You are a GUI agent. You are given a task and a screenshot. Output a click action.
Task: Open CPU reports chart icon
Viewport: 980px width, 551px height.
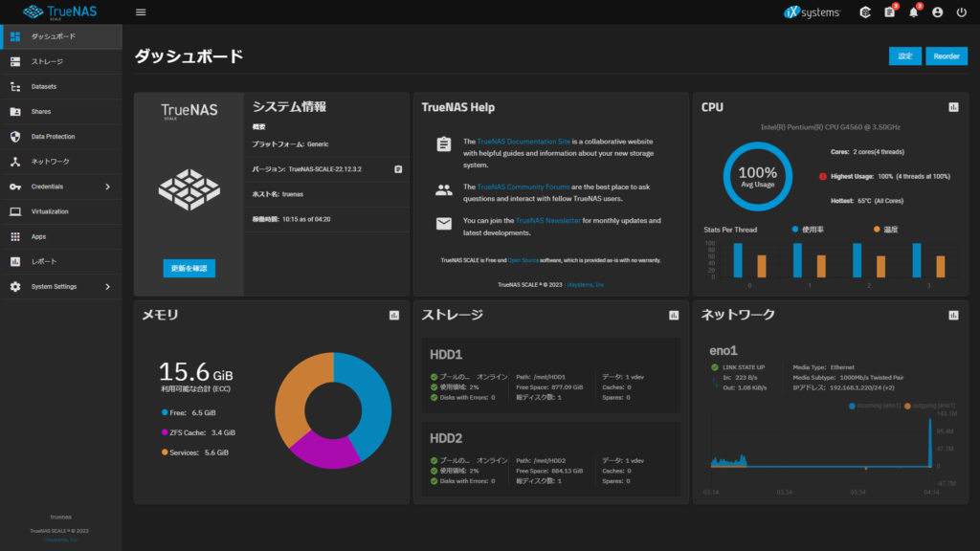pyautogui.click(x=953, y=107)
